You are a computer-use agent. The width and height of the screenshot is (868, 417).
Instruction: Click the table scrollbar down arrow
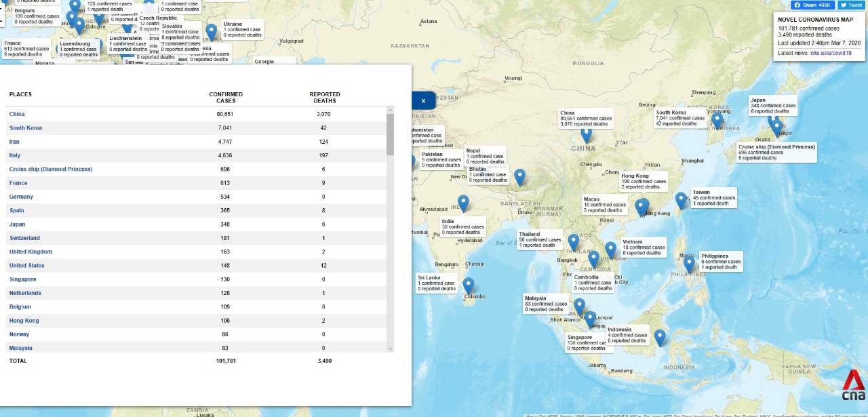pyautogui.click(x=390, y=348)
